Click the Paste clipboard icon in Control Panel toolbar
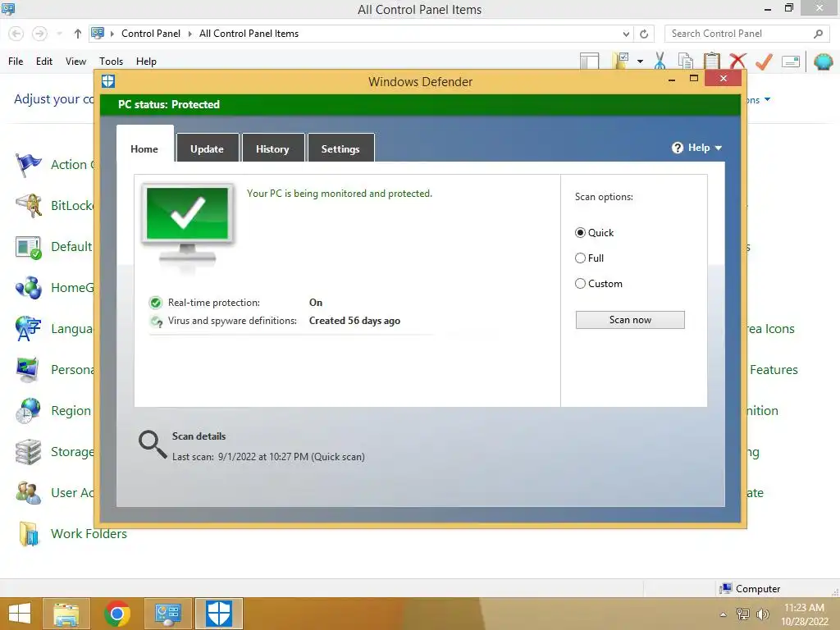Screen dimensions: 840x630 pos(711,61)
